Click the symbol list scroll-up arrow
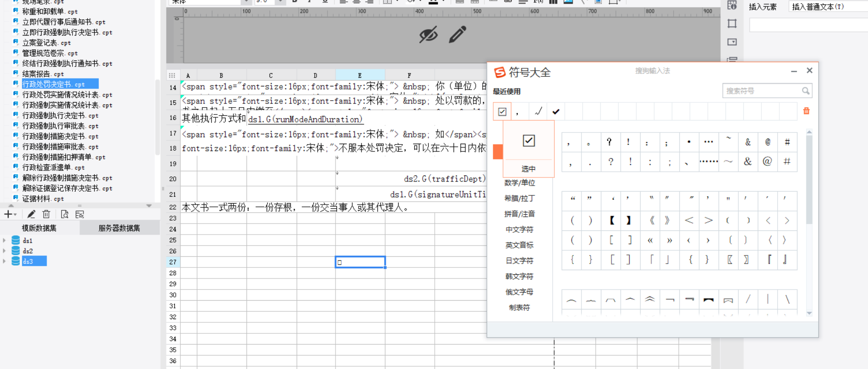Screen dimensions: 868x369 point(809,132)
